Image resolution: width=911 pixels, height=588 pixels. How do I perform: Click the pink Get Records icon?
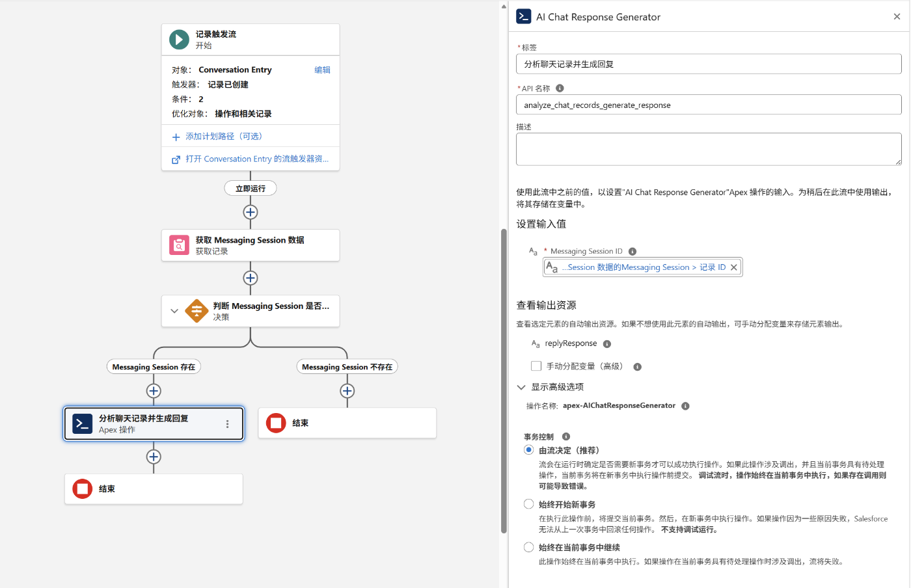(x=179, y=245)
